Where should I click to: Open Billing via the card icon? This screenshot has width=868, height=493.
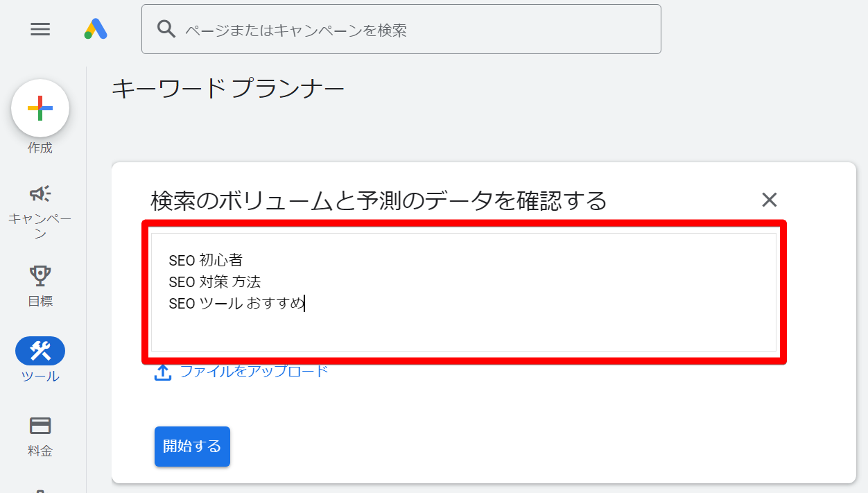[x=40, y=426]
